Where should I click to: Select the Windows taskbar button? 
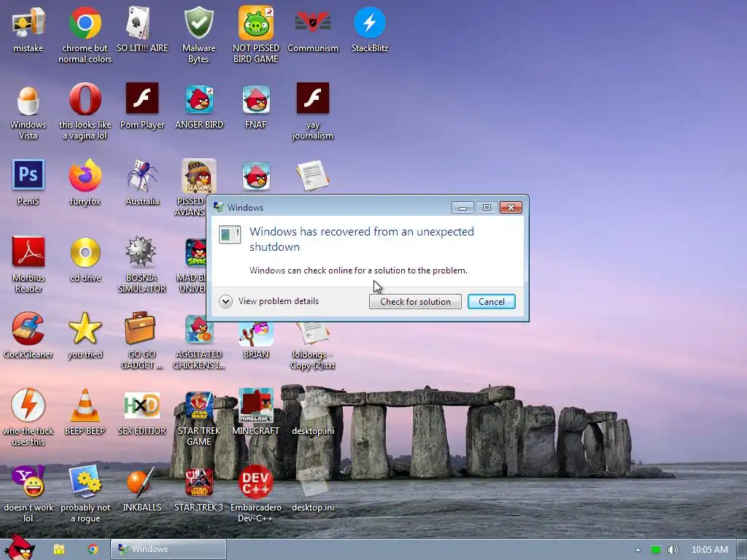169,549
